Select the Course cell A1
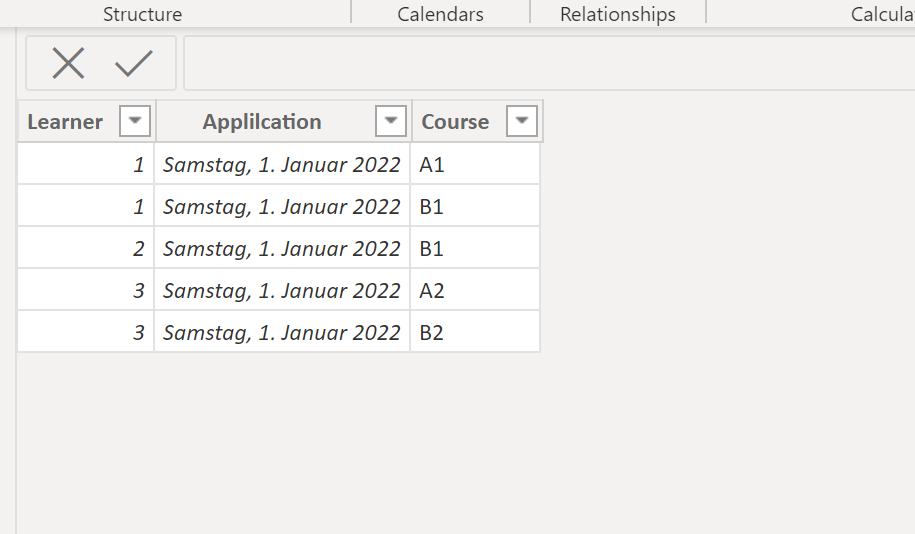The width and height of the screenshot is (915, 534). [x=475, y=164]
